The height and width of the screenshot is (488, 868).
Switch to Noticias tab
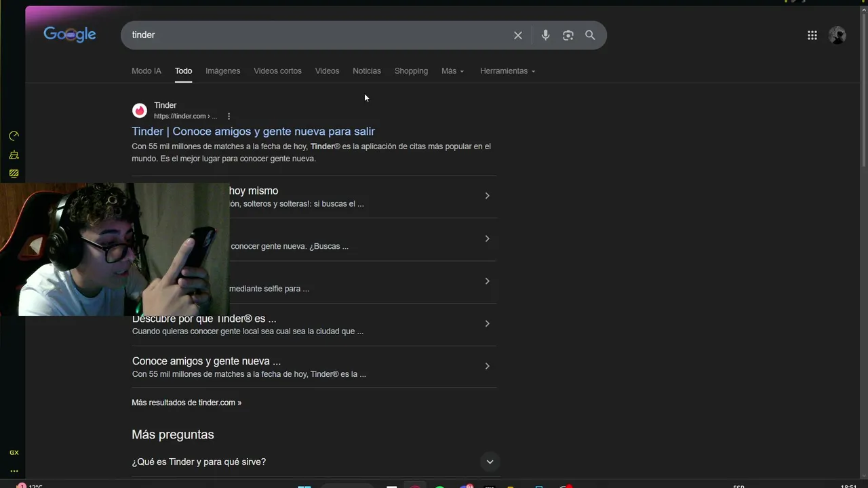pos(367,71)
